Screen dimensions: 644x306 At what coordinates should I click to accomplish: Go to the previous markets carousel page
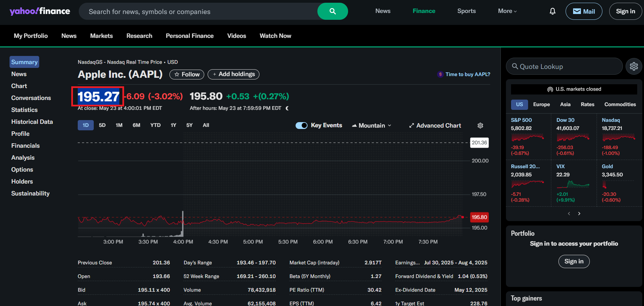coord(569,214)
